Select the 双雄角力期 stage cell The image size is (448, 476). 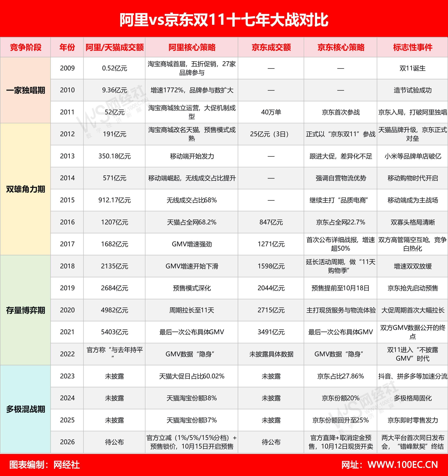tap(25, 189)
